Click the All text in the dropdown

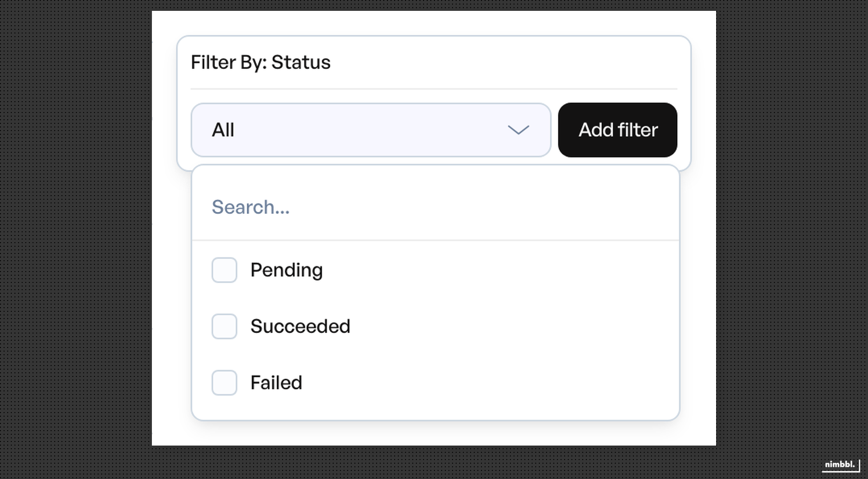pos(222,130)
